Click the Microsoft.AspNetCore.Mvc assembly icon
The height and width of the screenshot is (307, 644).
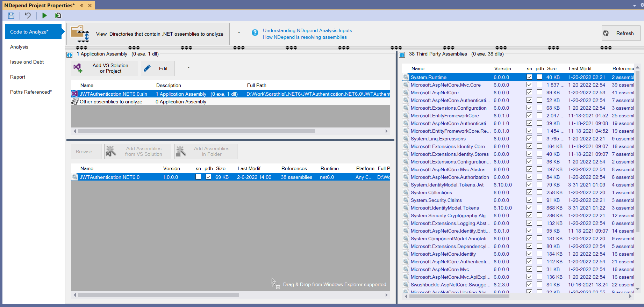pos(406,269)
